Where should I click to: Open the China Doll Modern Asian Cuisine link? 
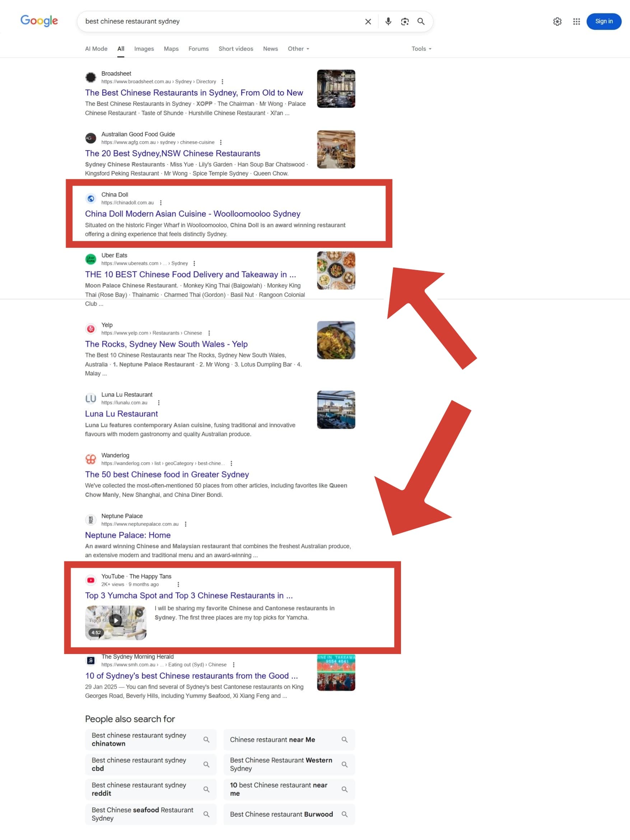click(193, 214)
